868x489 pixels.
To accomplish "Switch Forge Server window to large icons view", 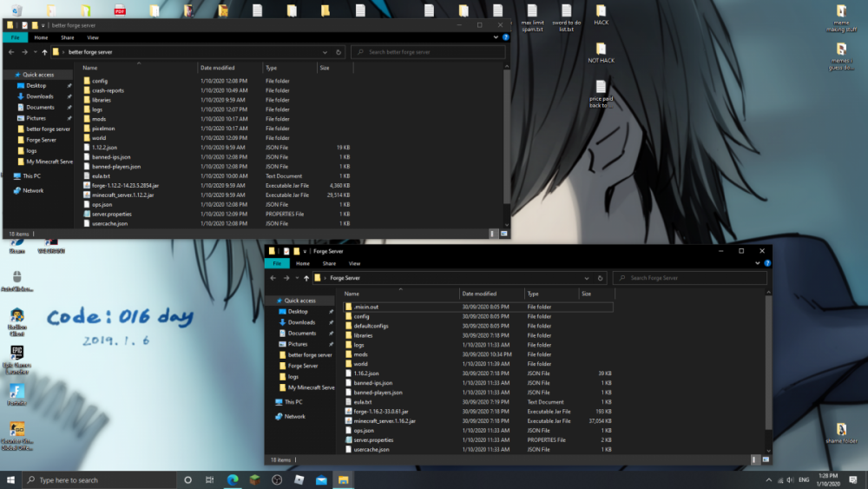I will tap(766, 459).
